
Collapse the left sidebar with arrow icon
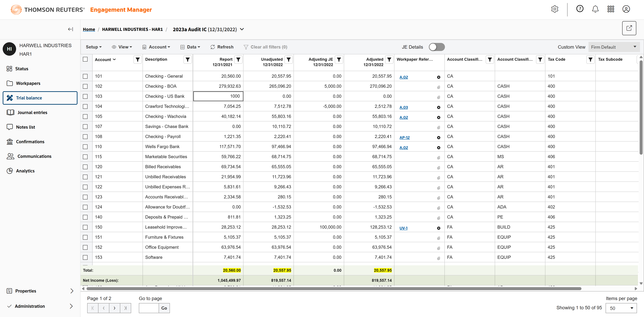click(70, 29)
